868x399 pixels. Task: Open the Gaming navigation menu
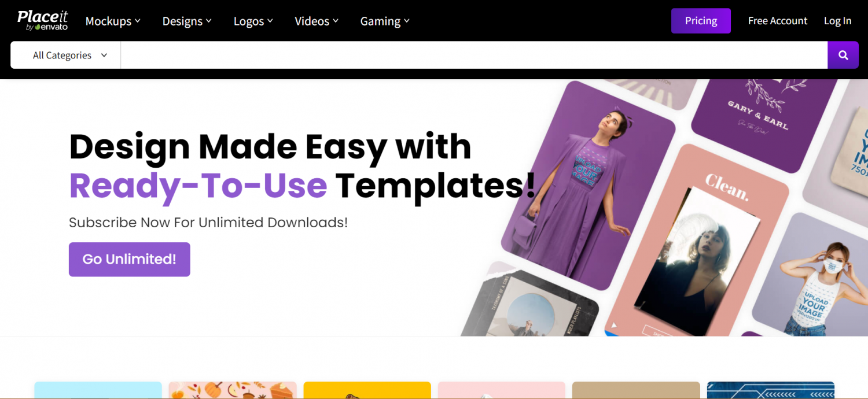tap(385, 21)
